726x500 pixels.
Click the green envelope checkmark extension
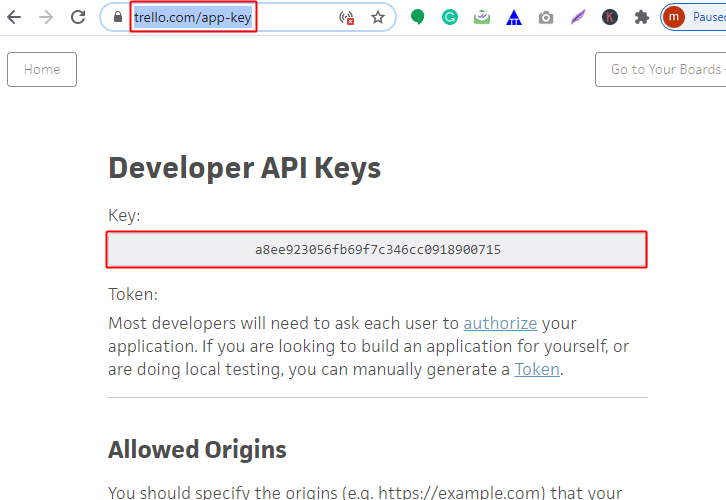tap(482, 17)
